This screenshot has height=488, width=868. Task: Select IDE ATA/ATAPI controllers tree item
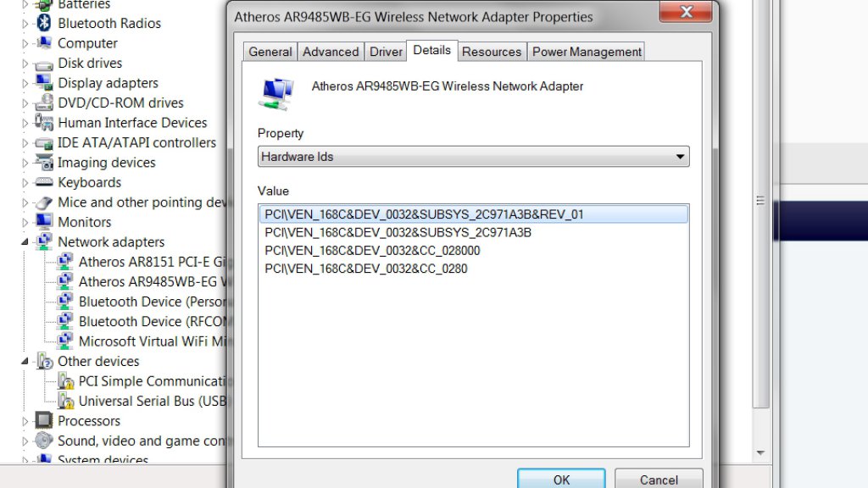[x=136, y=142]
